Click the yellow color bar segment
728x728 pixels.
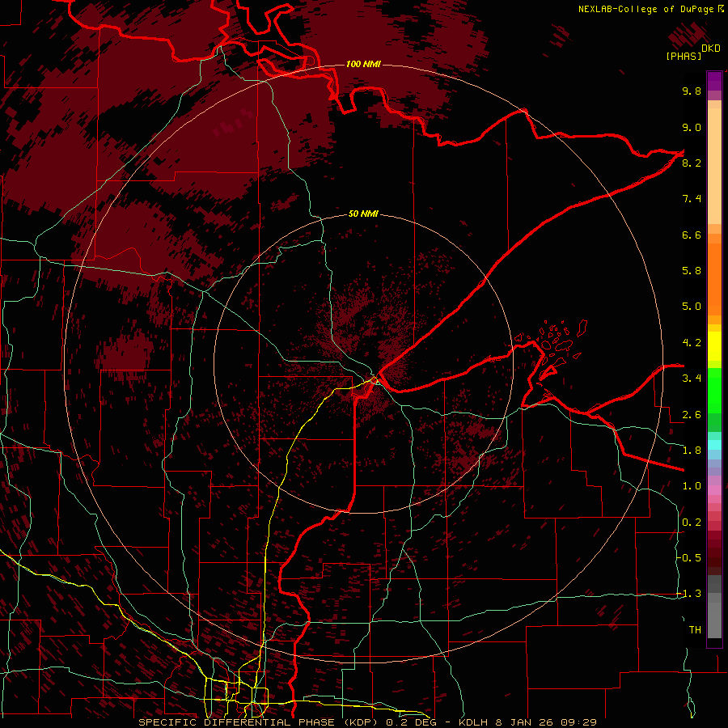[714, 346]
